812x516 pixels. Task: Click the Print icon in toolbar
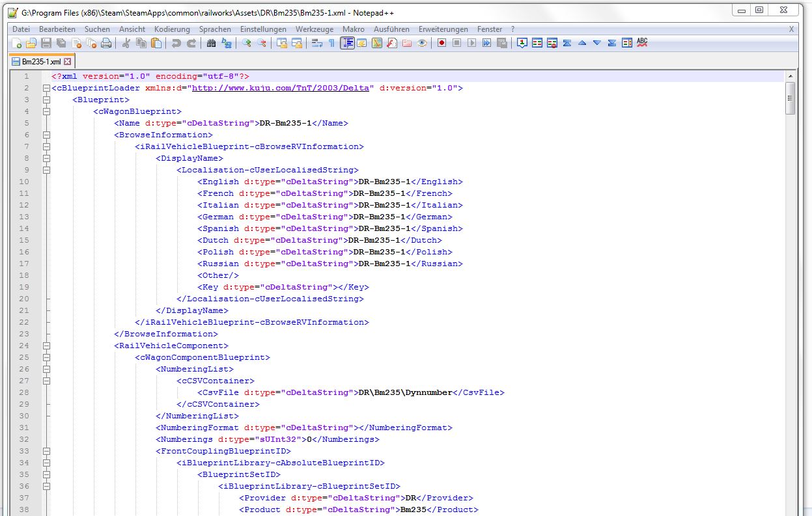105,44
